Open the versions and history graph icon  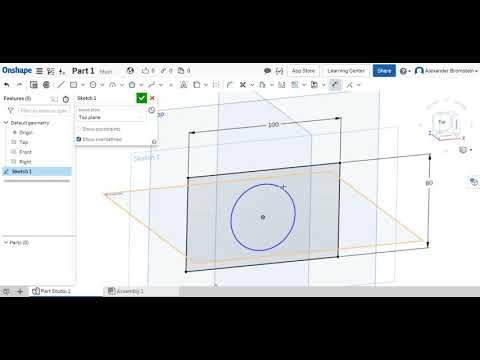pos(51,71)
